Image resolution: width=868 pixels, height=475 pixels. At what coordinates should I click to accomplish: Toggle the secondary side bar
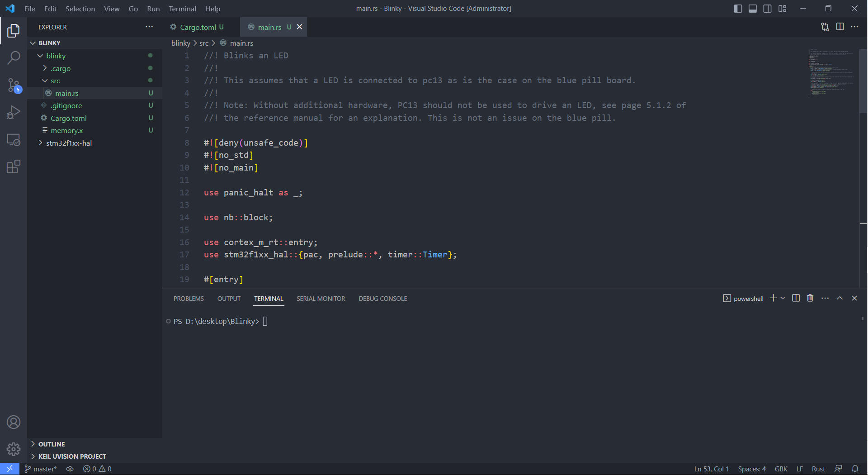pos(767,8)
